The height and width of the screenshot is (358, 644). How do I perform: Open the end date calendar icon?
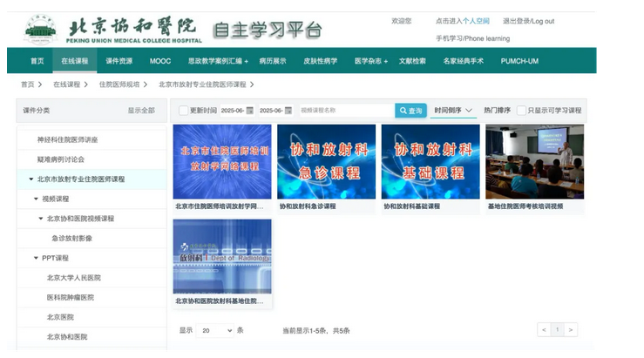(x=288, y=111)
